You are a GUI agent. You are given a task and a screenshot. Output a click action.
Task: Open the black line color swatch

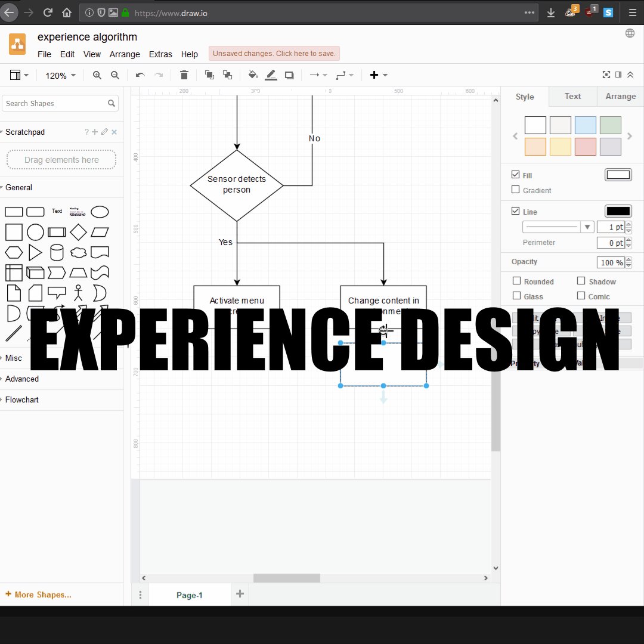coord(618,211)
